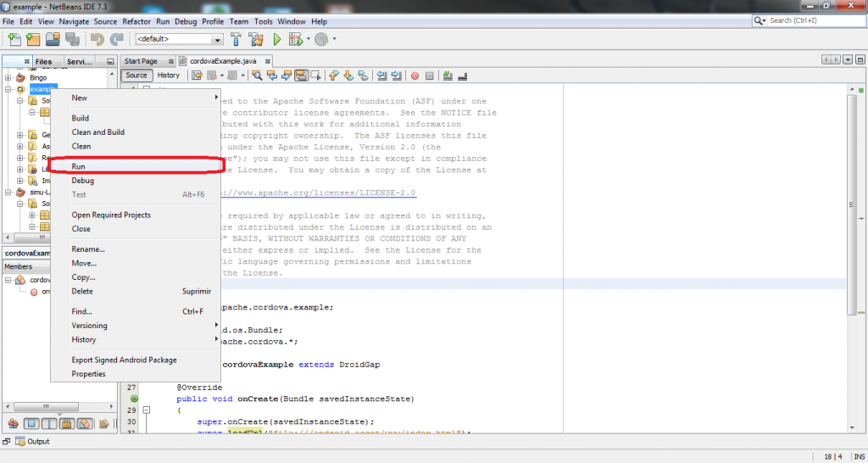Collapse the code fold at line 29
This screenshot has height=463, width=868.
click(146, 410)
